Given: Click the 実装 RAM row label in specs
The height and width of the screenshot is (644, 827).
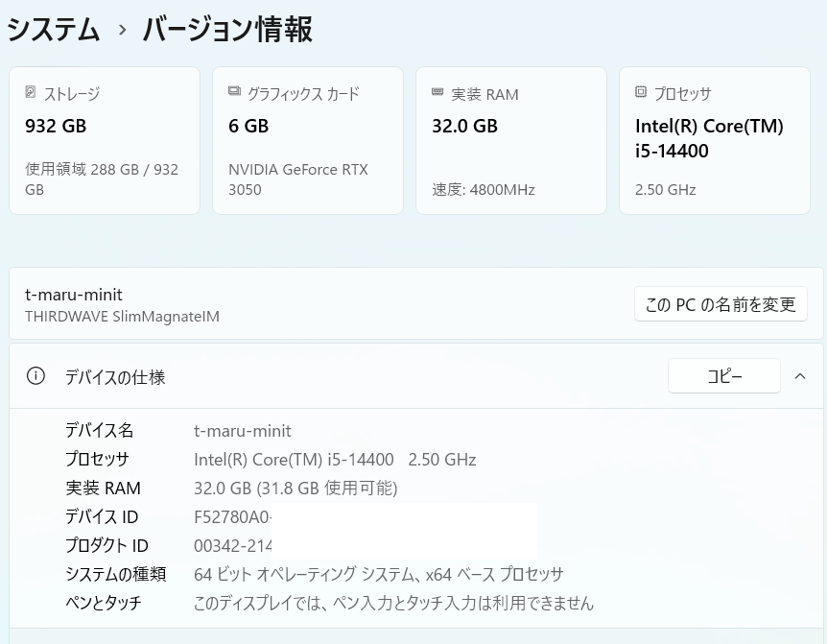Looking at the screenshot, I should [x=103, y=488].
